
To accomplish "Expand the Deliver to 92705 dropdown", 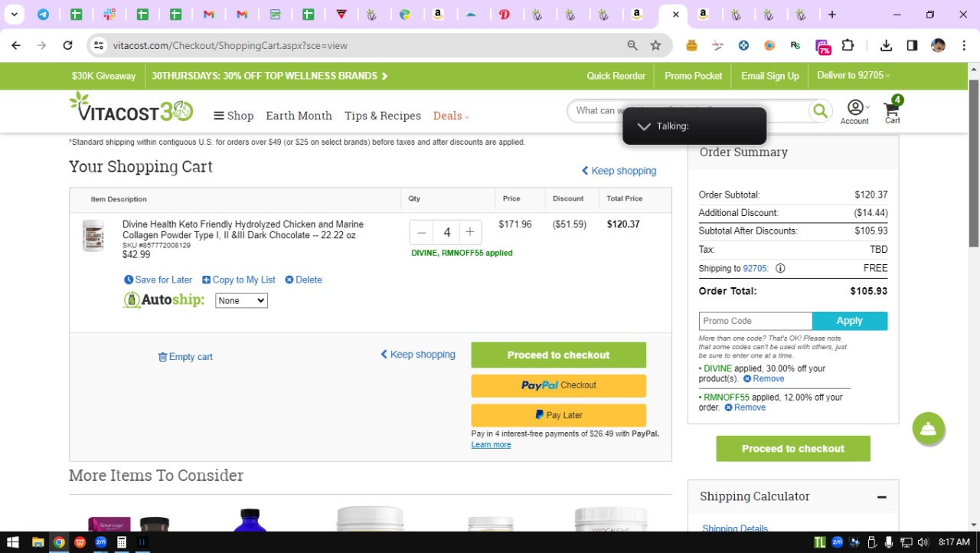I will 854,75.
